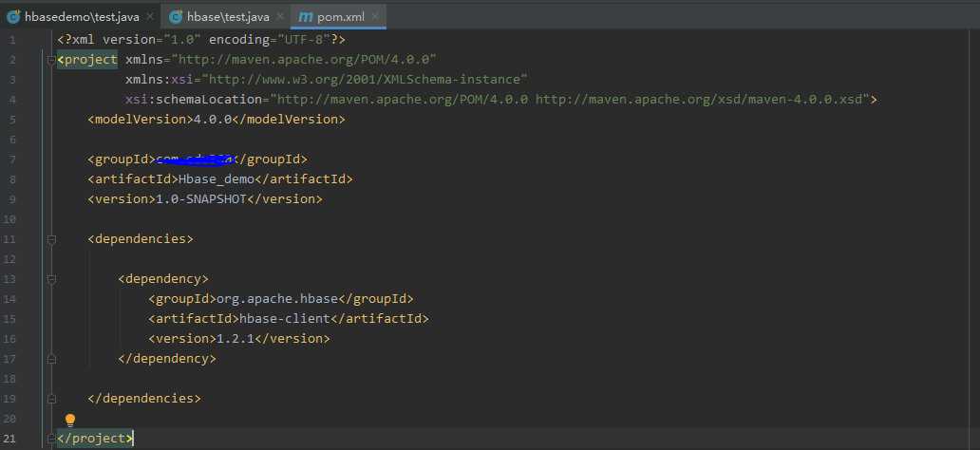Click the Hbase_demo artifactId value
980x450 pixels.
click(217, 179)
